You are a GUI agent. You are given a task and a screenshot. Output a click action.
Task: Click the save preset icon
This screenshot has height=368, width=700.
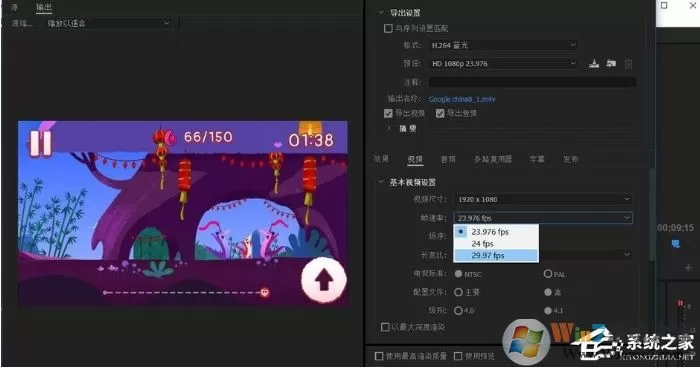[594, 63]
